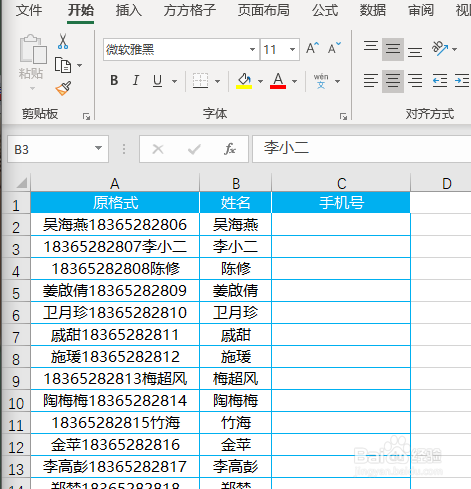Expand the fill color palette arrow
471x489 pixels.
click(x=260, y=81)
